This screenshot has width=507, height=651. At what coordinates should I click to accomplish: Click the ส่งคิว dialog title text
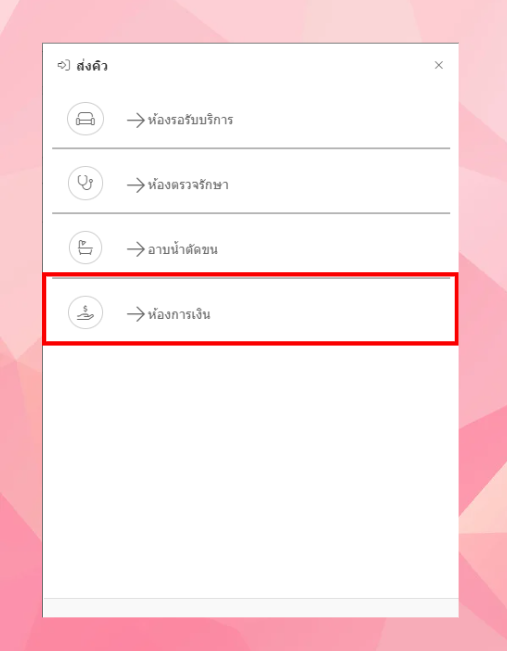pos(92,66)
